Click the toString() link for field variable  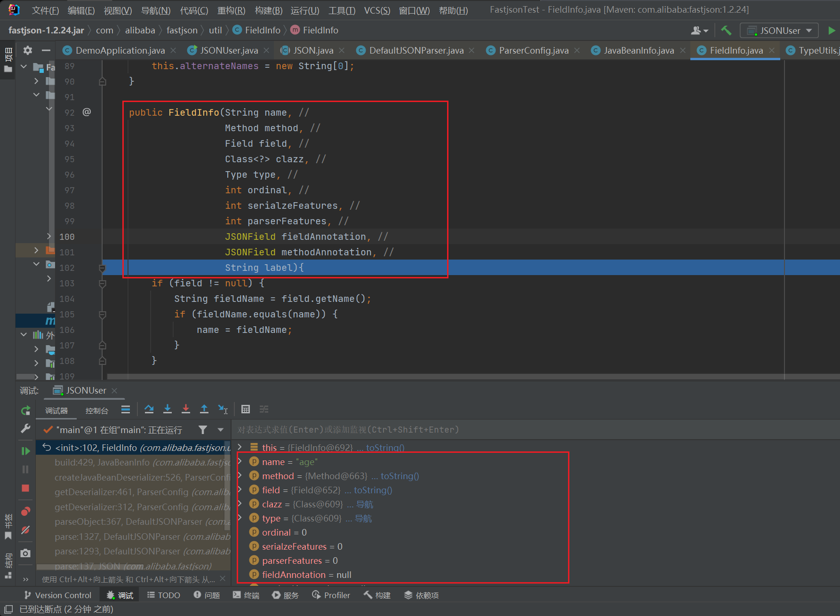(373, 490)
